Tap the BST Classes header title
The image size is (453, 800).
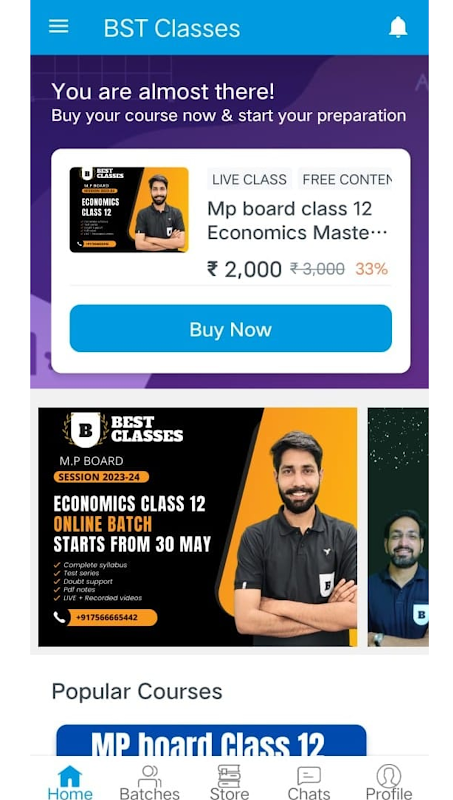(171, 28)
